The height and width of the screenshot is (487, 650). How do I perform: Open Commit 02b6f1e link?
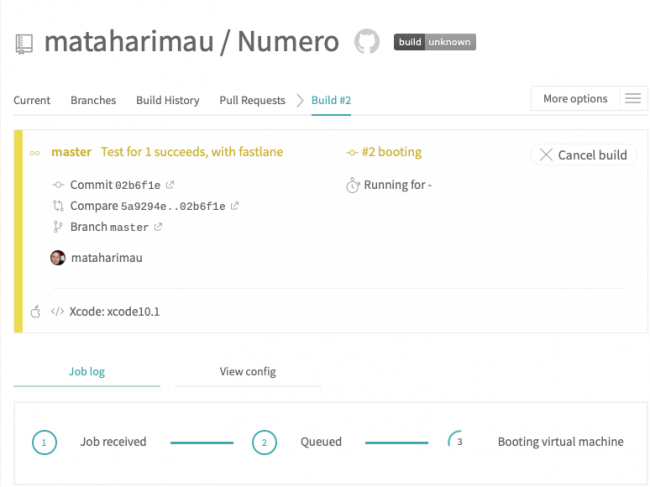pos(115,185)
